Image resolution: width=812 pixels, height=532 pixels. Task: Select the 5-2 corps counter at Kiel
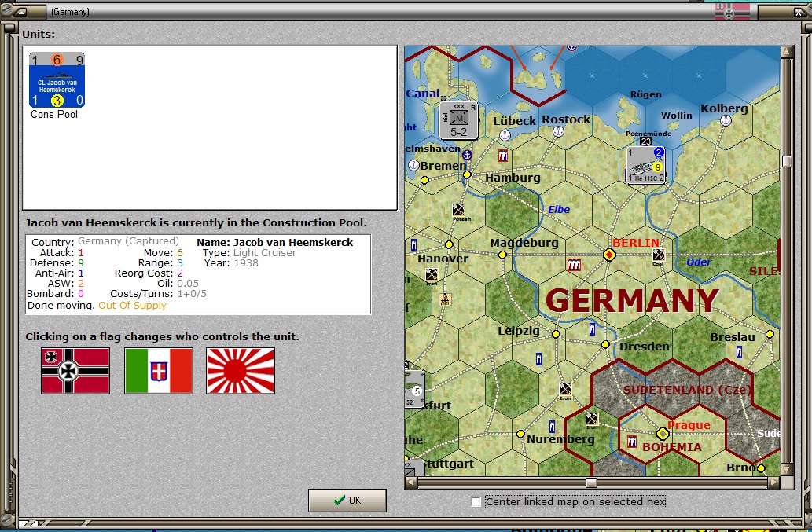pos(459,120)
